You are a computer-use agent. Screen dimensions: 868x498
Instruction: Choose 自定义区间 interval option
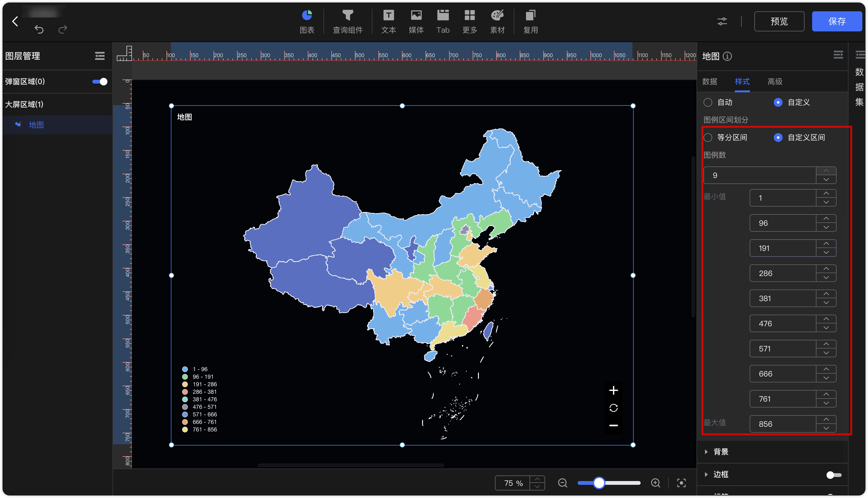[x=778, y=138]
